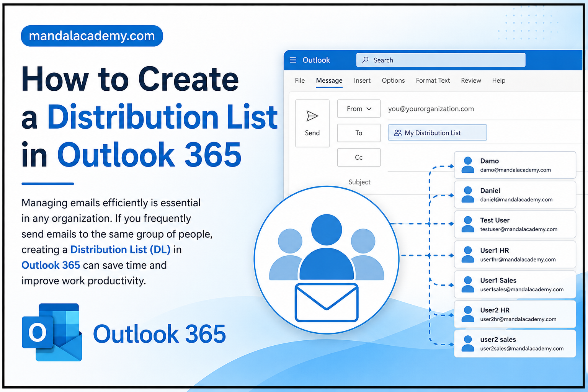Click the people icon in My Distribution List
The image size is (588, 392).
[398, 133]
